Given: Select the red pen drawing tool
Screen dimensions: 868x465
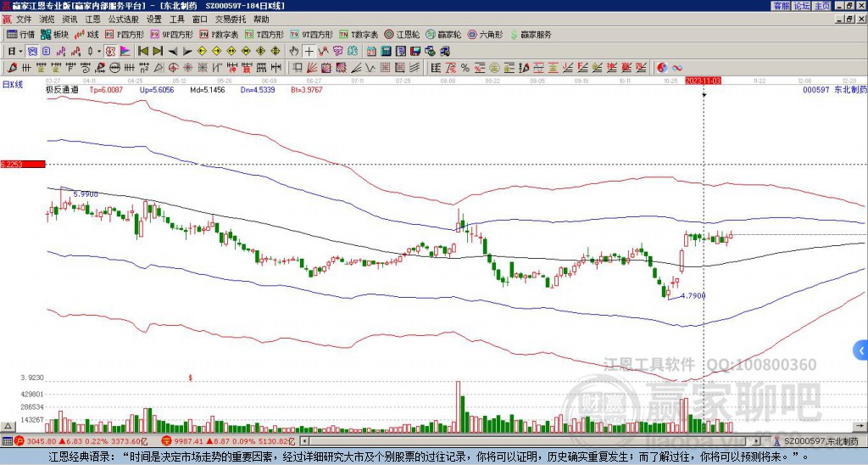Looking at the screenshot, I should (x=12, y=68).
